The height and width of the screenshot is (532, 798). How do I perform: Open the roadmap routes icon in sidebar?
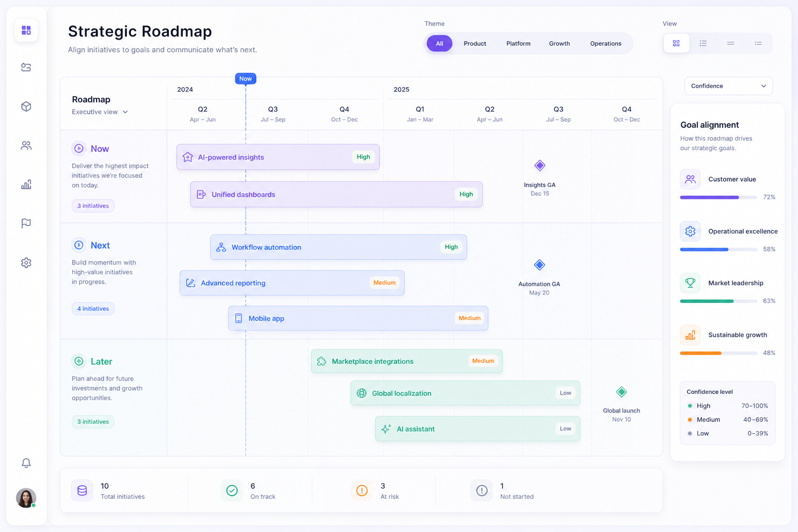click(x=26, y=68)
